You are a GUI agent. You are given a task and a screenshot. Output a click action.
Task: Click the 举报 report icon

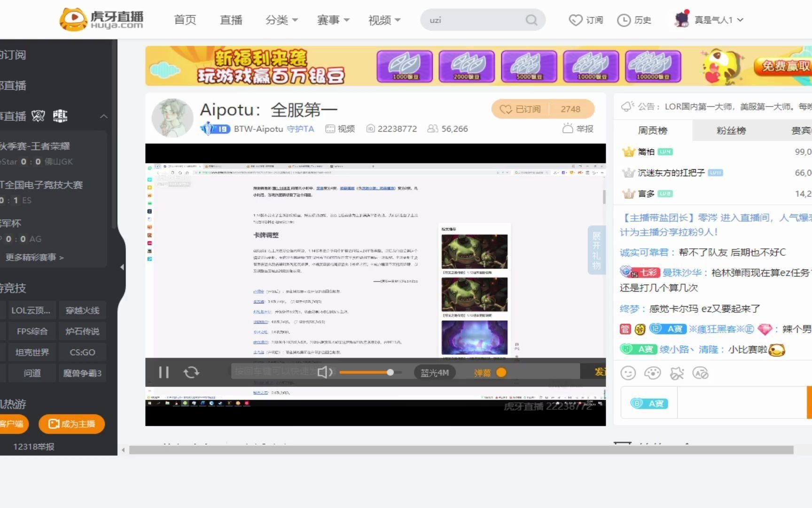(568, 128)
